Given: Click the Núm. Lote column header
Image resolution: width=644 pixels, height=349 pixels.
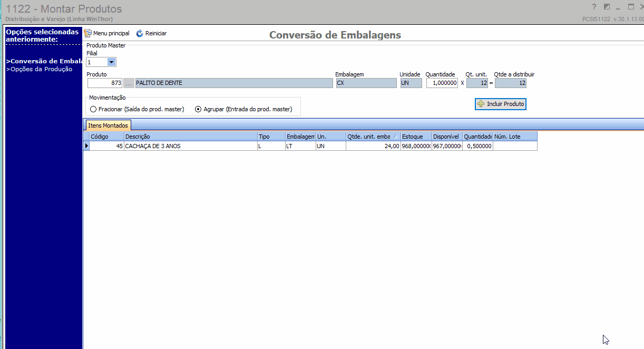Looking at the screenshot, I should [515, 137].
